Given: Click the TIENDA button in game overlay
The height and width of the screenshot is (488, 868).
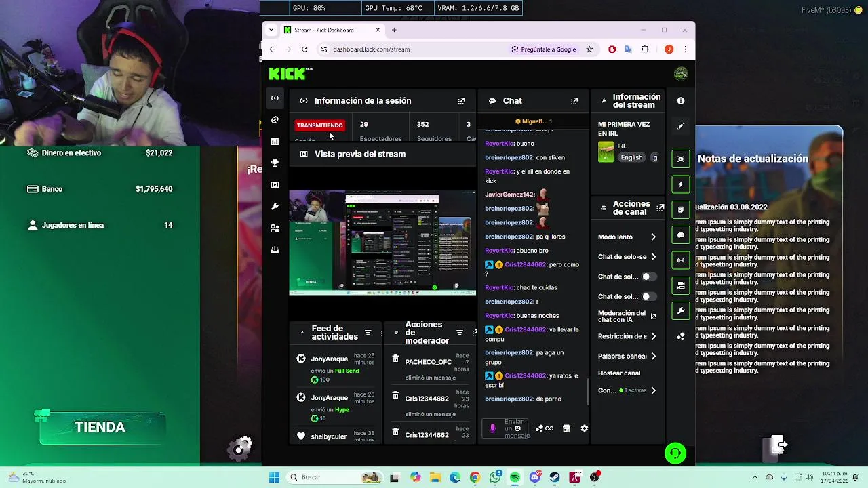Looking at the screenshot, I should [100, 427].
